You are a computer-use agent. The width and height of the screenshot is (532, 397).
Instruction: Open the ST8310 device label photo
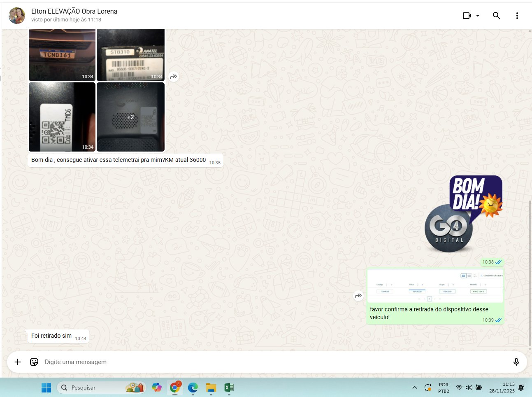click(130, 55)
